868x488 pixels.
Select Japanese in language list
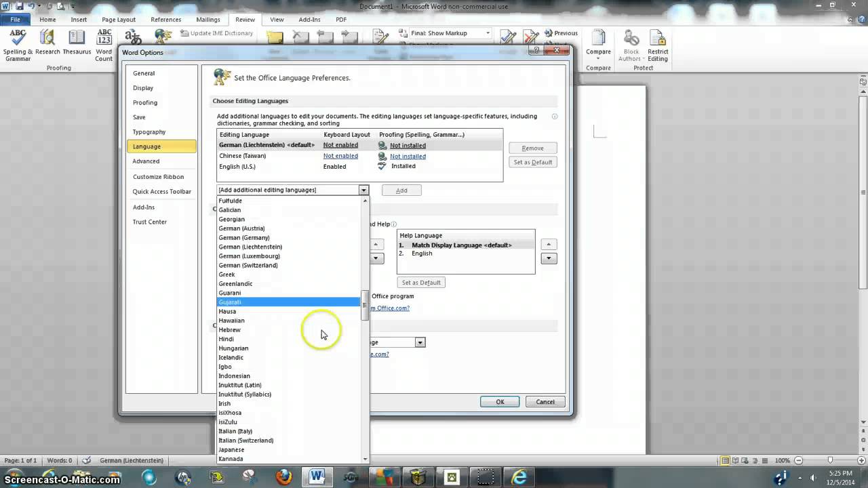click(x=288, y=449)
